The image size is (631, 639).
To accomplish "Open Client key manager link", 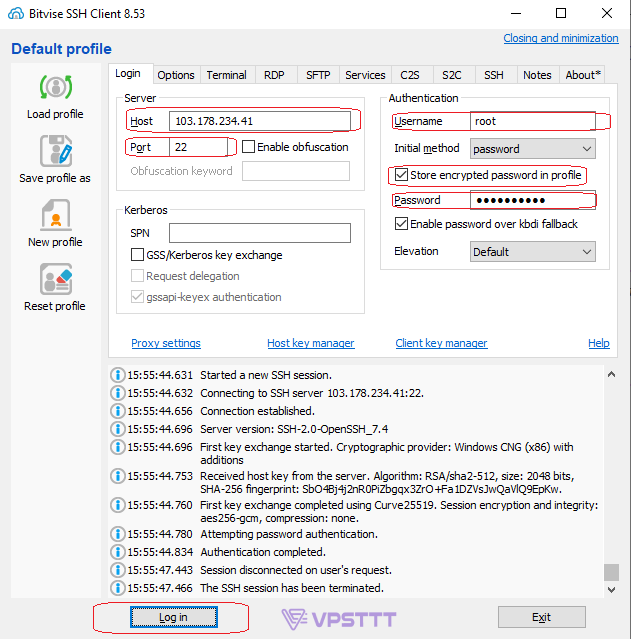I will pos(441,343).
